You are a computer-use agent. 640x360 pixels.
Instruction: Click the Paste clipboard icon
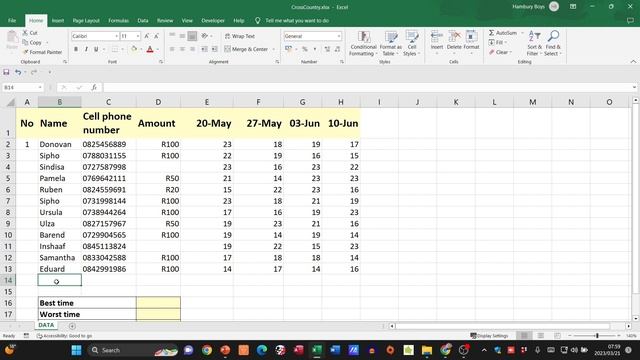(12, 38)
